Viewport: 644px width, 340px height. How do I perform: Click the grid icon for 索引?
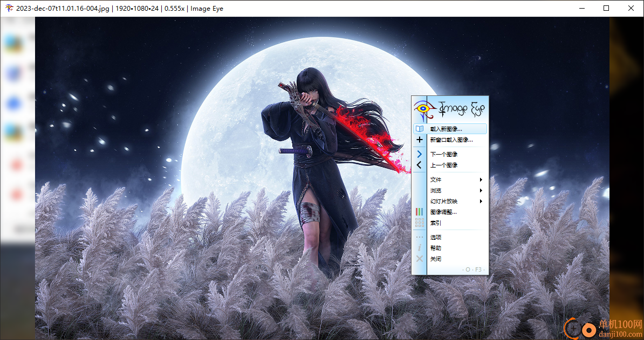tap(419, 223)
